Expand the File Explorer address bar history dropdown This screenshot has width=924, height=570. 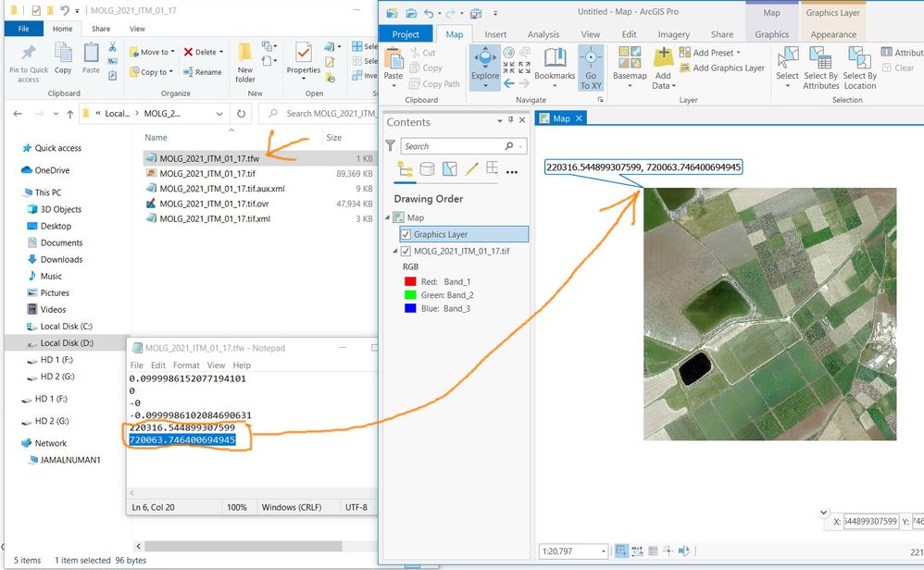click(x=219, y=114)
